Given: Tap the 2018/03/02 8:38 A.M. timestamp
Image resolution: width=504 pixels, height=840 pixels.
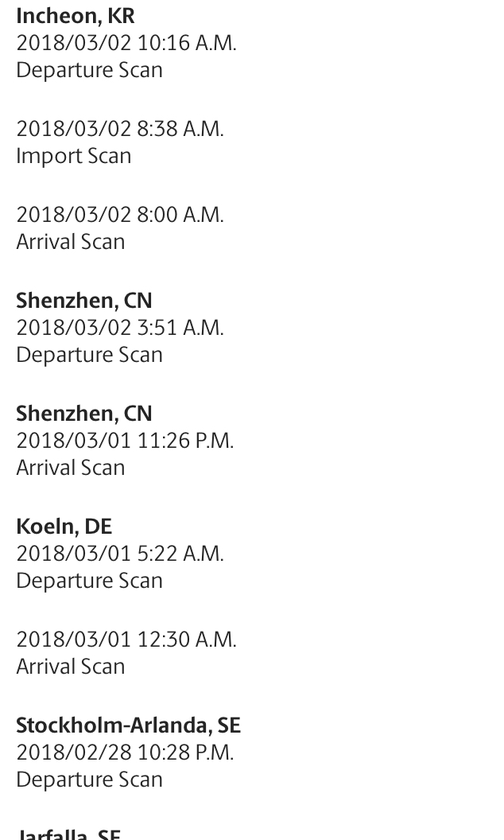Looking at the screenshot, I should [120, 129].
